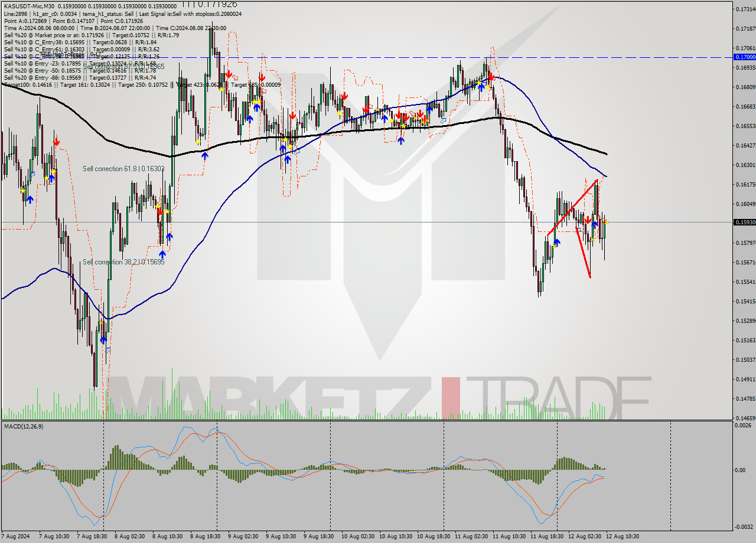
Task: Click the 0.17000 level price tag
Action: pos(744,57)
